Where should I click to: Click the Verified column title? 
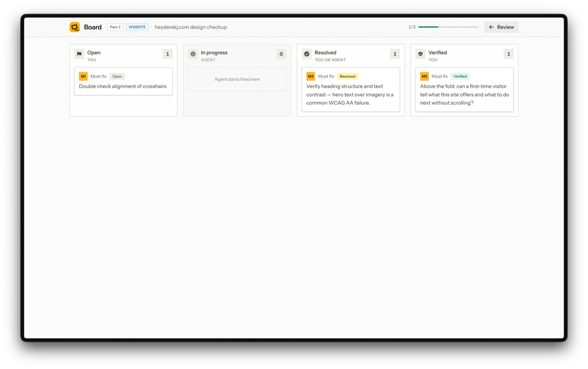437,53
